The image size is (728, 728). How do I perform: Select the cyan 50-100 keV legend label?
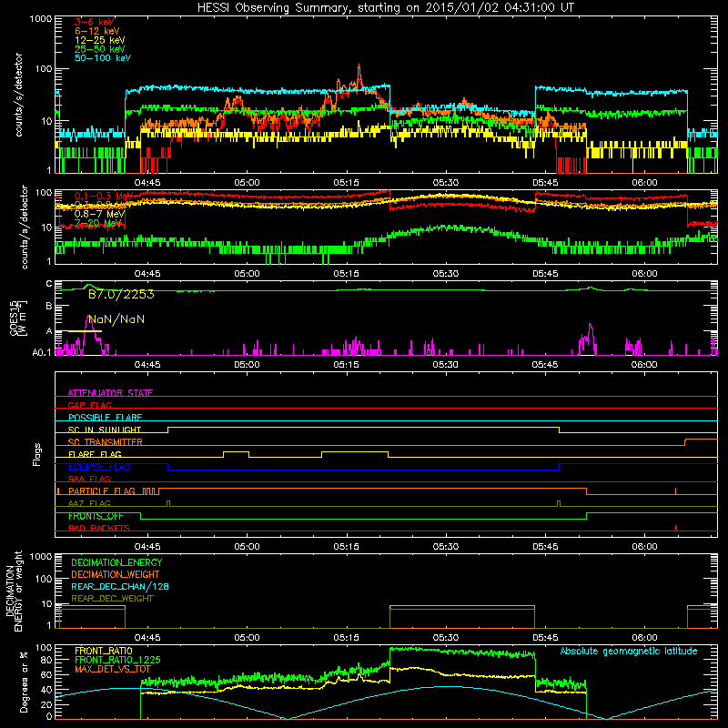[103, 58]
